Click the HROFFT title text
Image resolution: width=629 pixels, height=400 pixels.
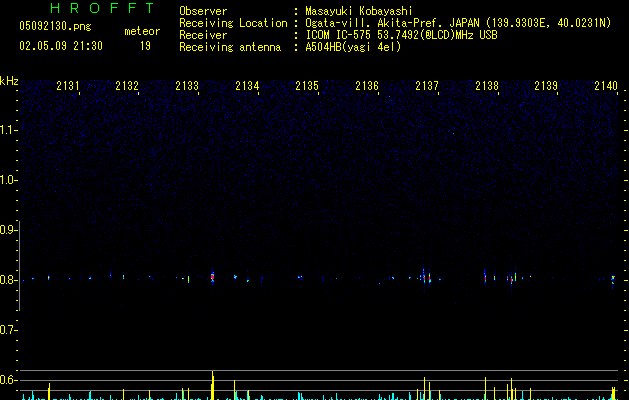pos(102,8)
